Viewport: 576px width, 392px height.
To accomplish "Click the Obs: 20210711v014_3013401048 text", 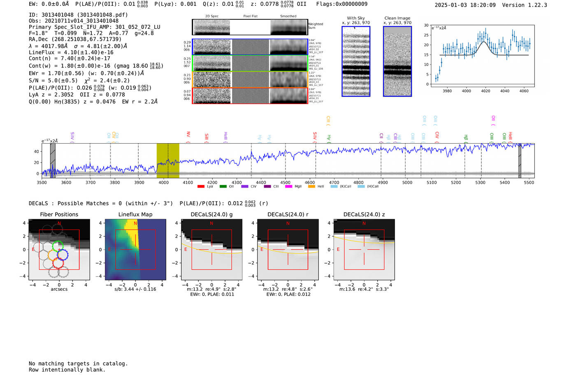I will 74,21.
